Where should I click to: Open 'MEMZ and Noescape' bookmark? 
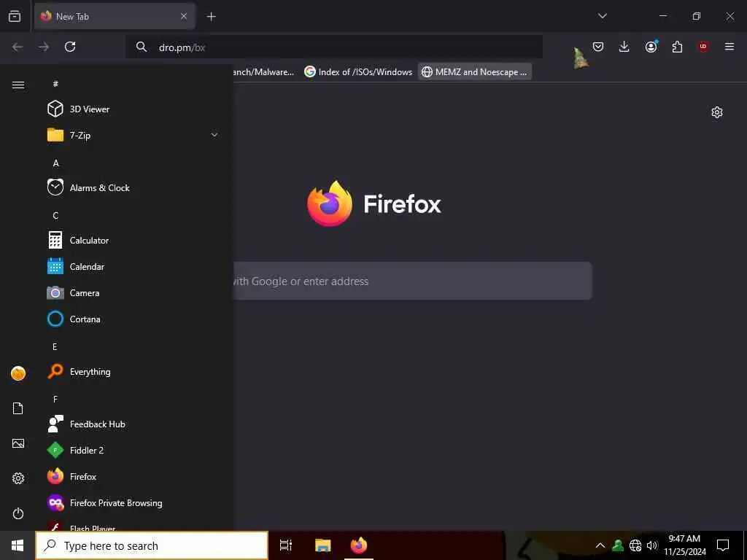tap(475, 72)
